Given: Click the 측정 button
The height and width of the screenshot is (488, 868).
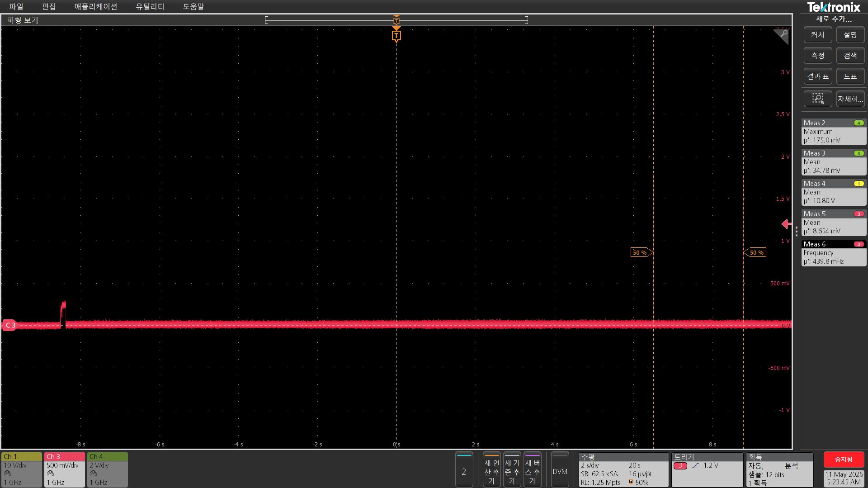Looking at the screenshot, I should [x=818, y=56].
